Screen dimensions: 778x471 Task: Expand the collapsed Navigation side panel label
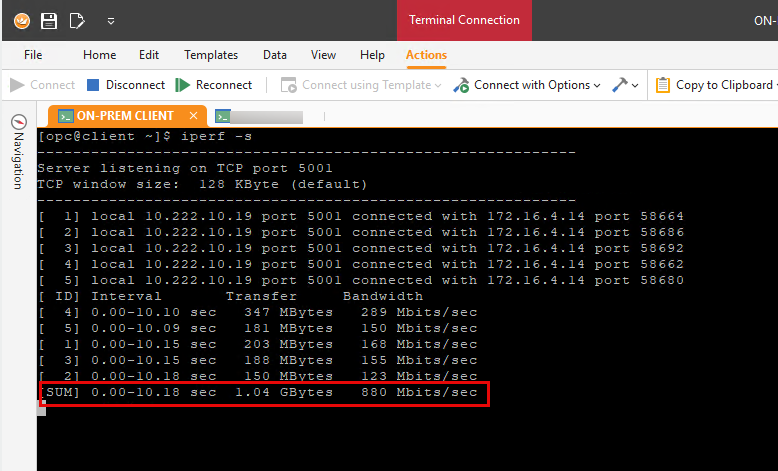click(18, 160)
